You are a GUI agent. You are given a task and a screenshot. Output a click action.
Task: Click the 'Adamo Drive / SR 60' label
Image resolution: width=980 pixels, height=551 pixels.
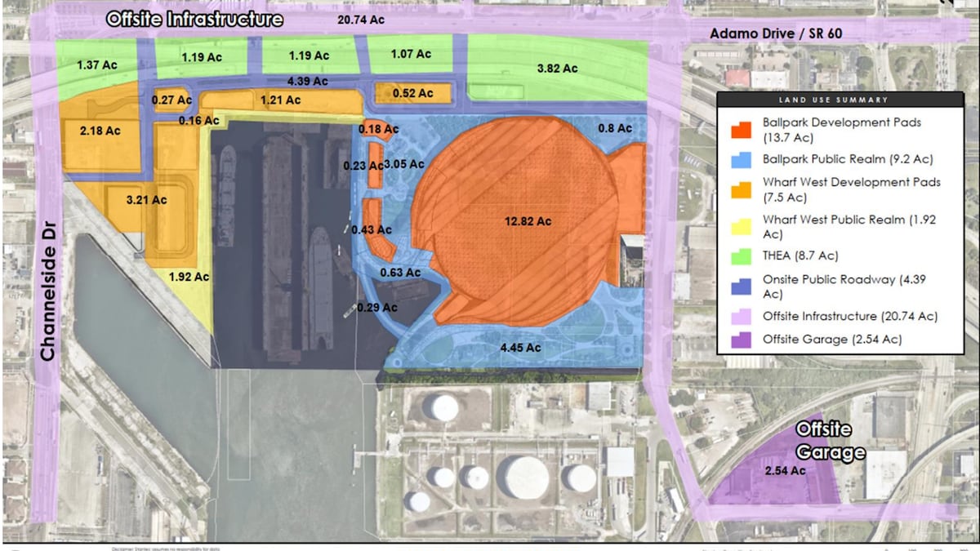tap(776, 33)
